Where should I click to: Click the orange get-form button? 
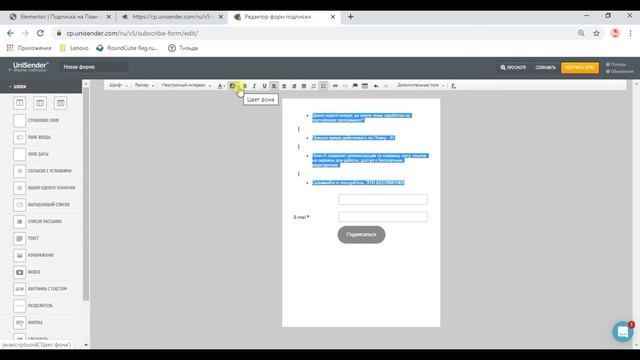[x=580, y=67]
